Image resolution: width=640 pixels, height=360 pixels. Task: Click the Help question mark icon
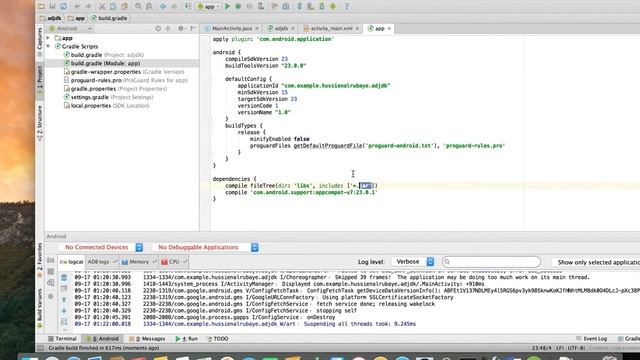346,6
